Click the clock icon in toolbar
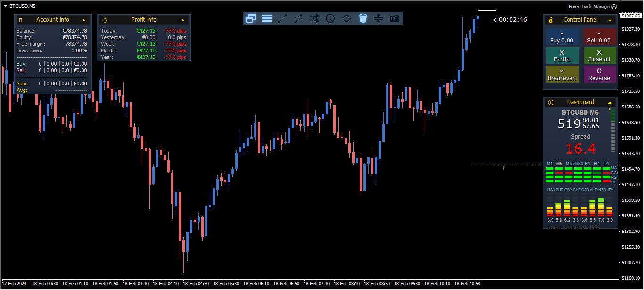 pyautogui.click(x=330, y=18)
